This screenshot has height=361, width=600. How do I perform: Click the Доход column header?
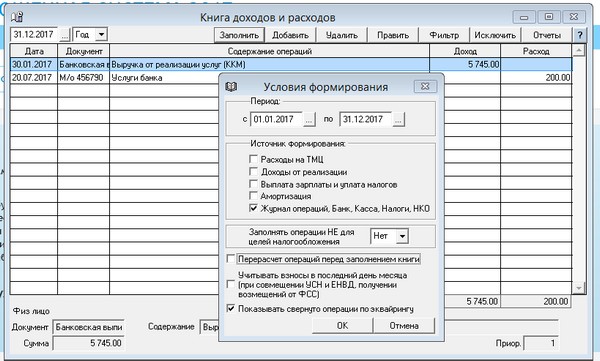point(465,51)
